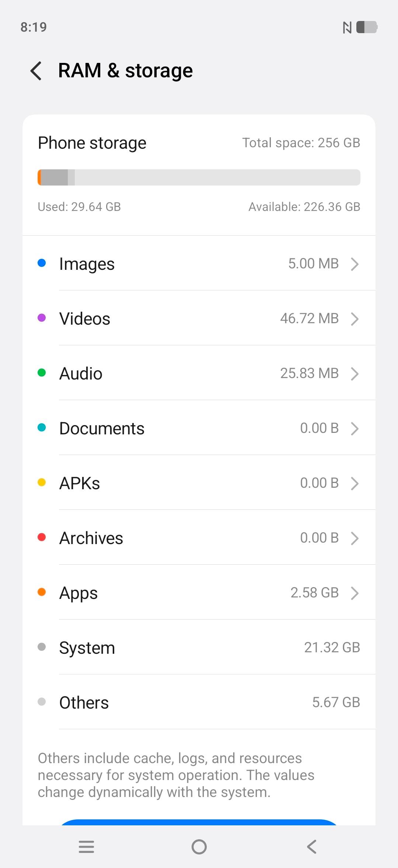Screen dimensions: 398x868
Task: Tap the battery status icon
Action: tap(367, 27)
